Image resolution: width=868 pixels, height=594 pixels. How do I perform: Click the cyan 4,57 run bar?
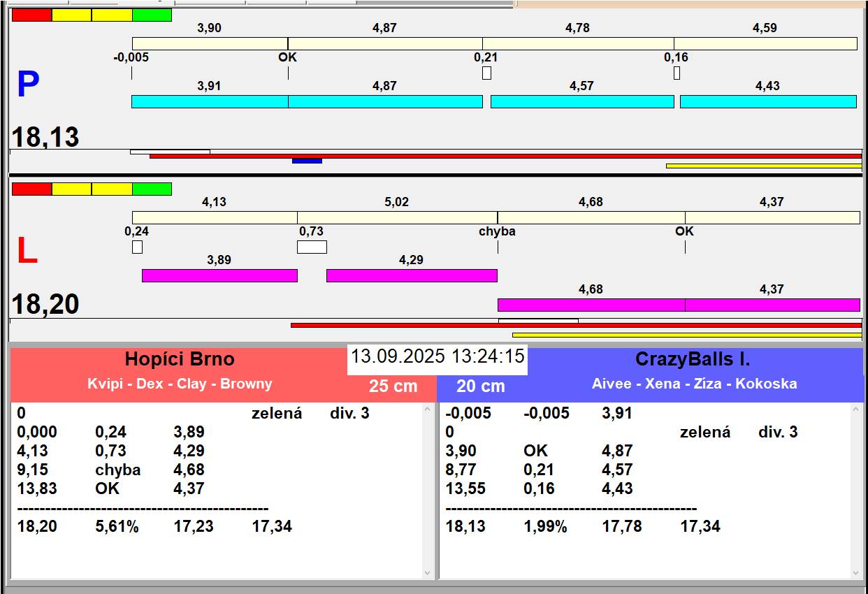(582, 102)
